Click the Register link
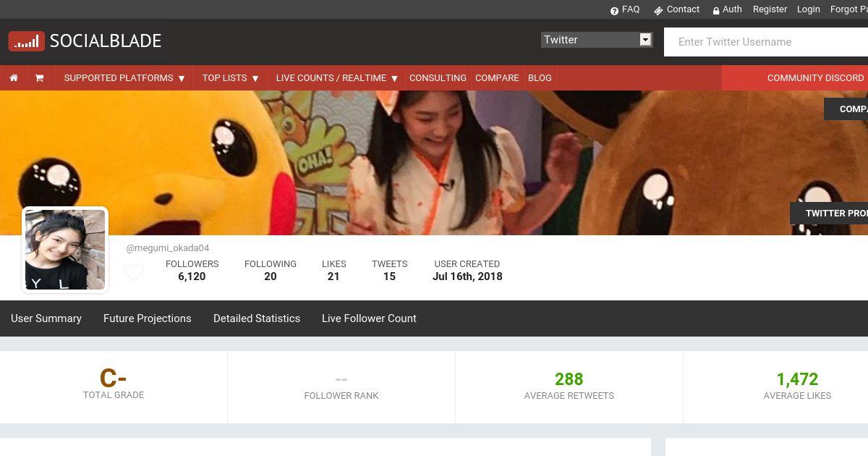Viewport: 868px width, 456px height. (x=770, y=9)
